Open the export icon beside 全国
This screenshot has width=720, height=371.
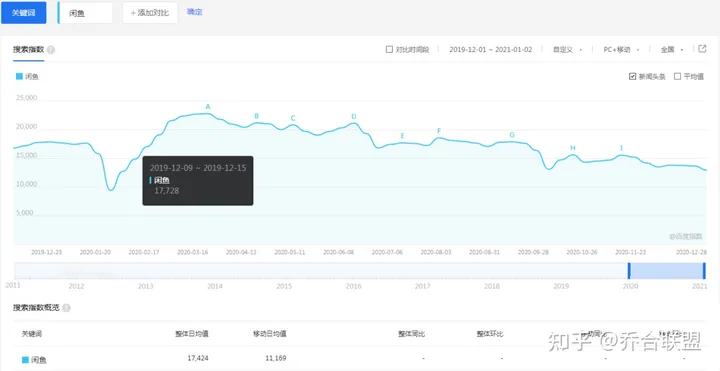click(702, 49)
